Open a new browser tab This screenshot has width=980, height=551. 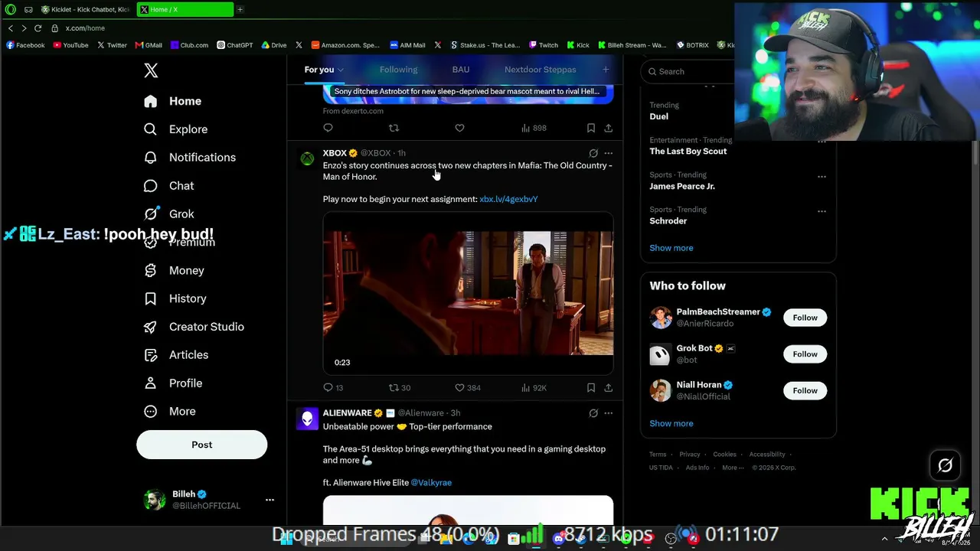pos(240,9)
